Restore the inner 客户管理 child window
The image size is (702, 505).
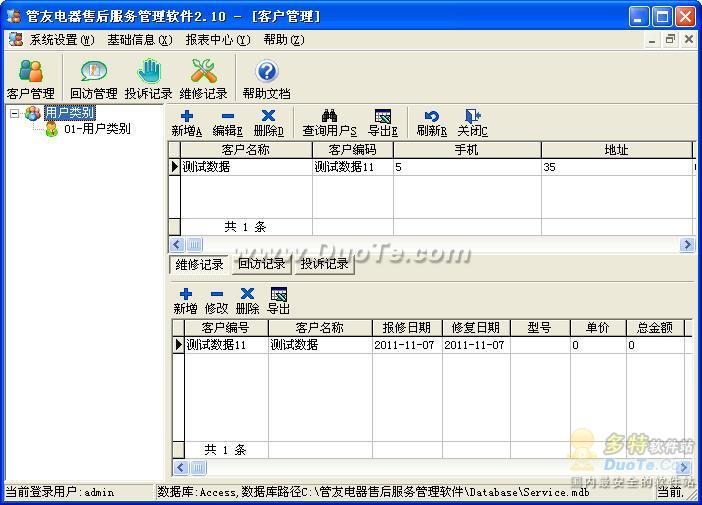tap(670, 39)
